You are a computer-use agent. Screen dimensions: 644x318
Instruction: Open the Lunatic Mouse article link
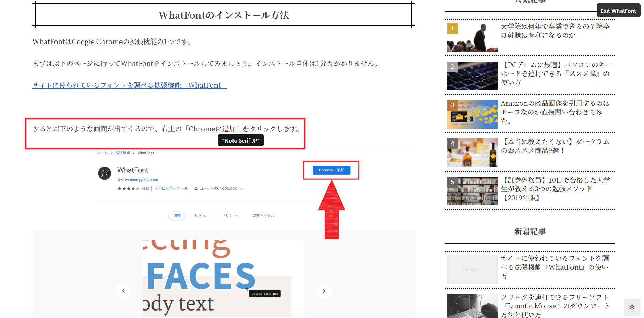pyautogui.click(x=555, y=306)
